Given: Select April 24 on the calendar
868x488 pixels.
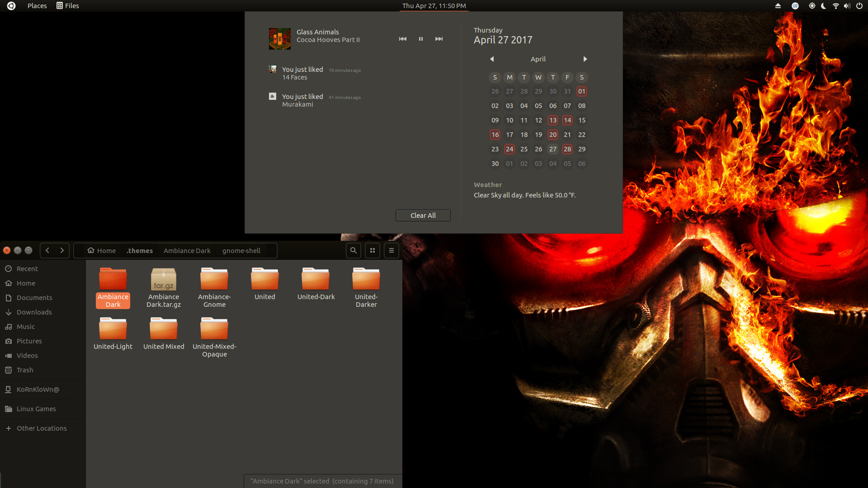Looking at the screenshot, I should click(509, 149).
